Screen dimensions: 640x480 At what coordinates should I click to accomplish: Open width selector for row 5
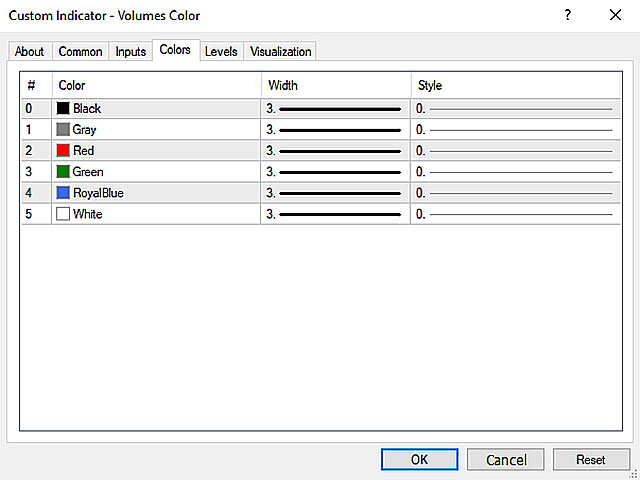pyautogui.click(x=335, y=214)
